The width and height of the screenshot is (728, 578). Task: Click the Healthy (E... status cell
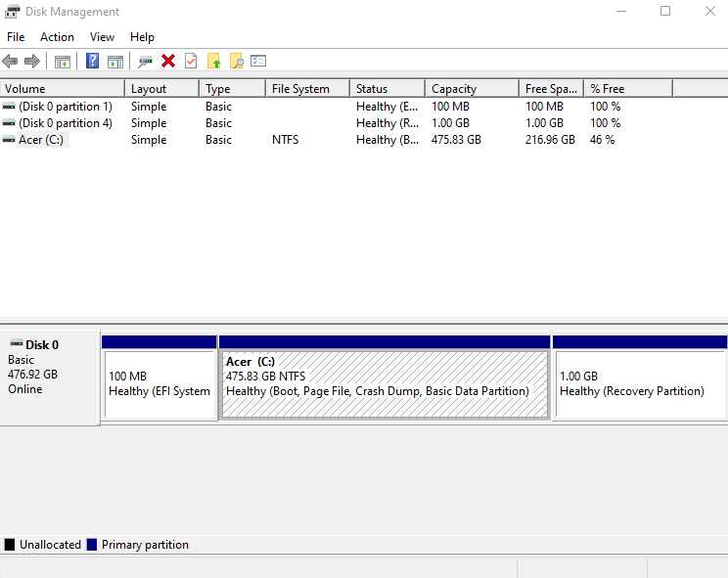click(387, 107)
